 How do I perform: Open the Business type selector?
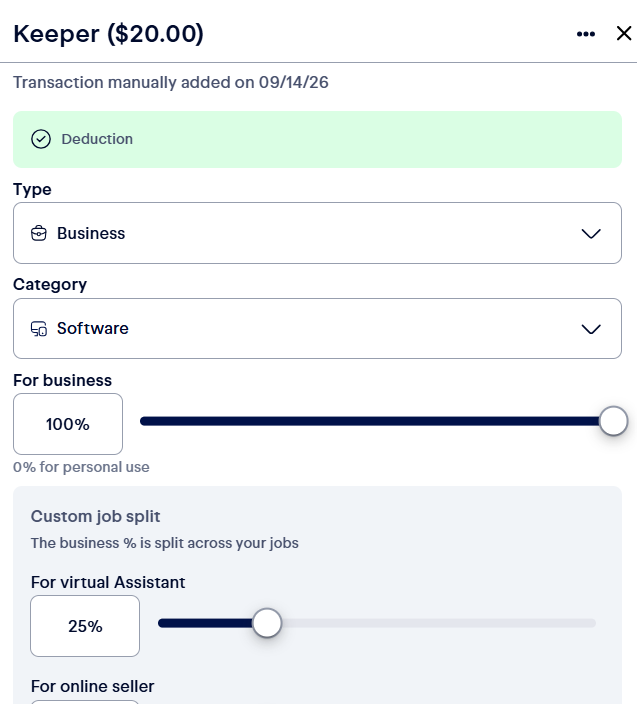[317, 233]
